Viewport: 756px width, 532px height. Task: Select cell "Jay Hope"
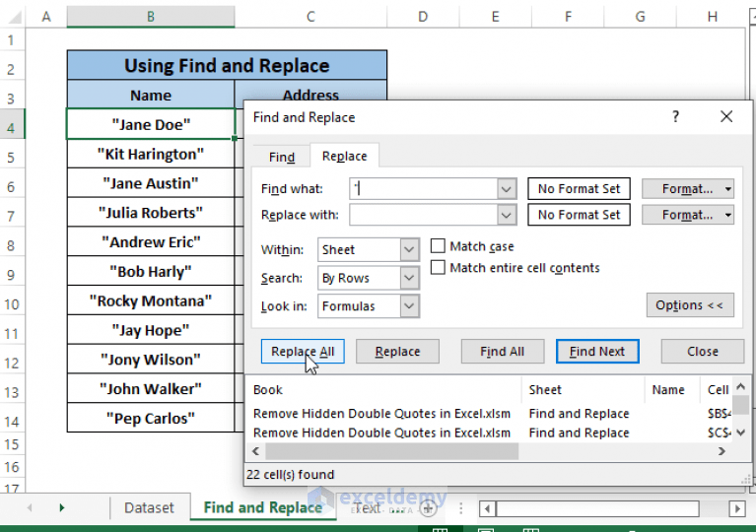(x=151, y=330)
